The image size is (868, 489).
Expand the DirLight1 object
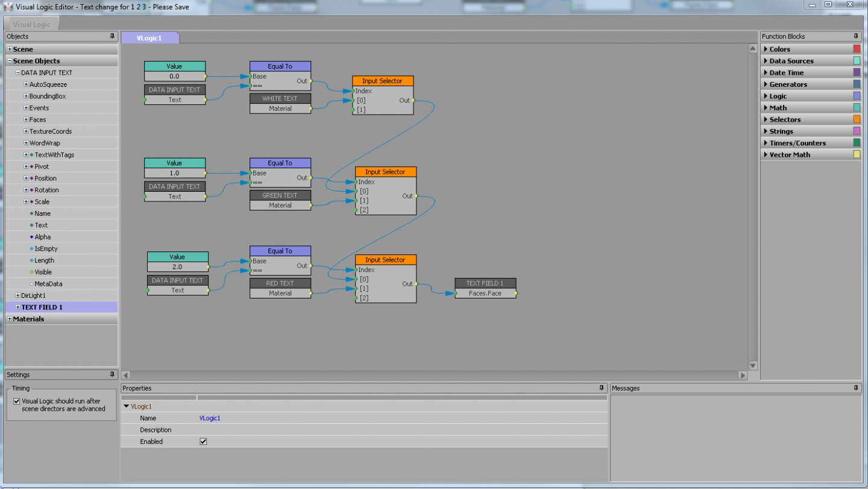coord(17,295)
